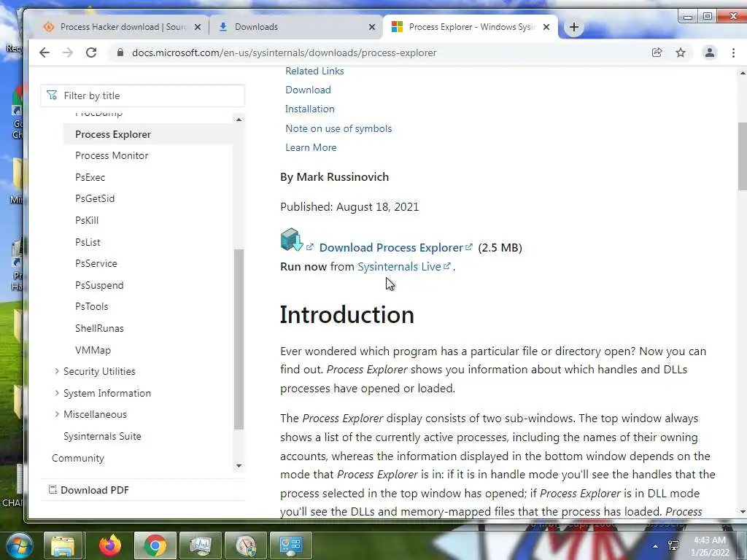Click the taskbar clock showing 4:43 AM
Image resolution: width=747 pixels, height=560 pixels.
coord(710,546)
